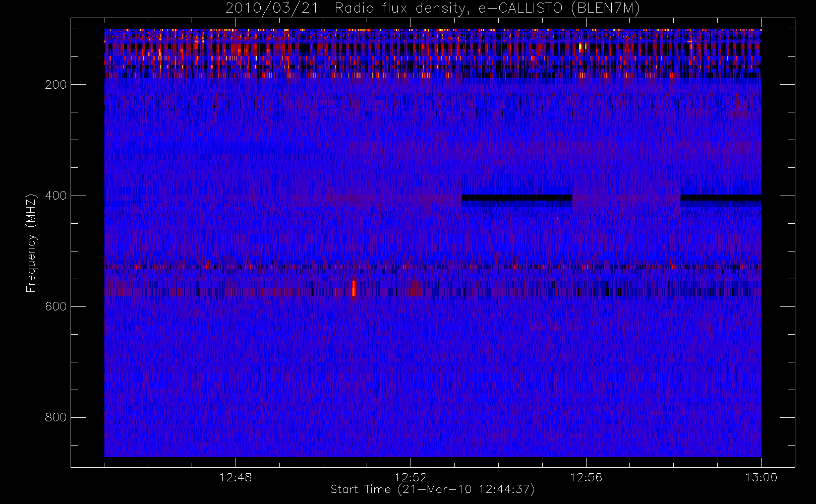Click the 'Start Time (21-Mar-10 12:44:37)' label
816x504 pixels.
click(x=432, y=489)
